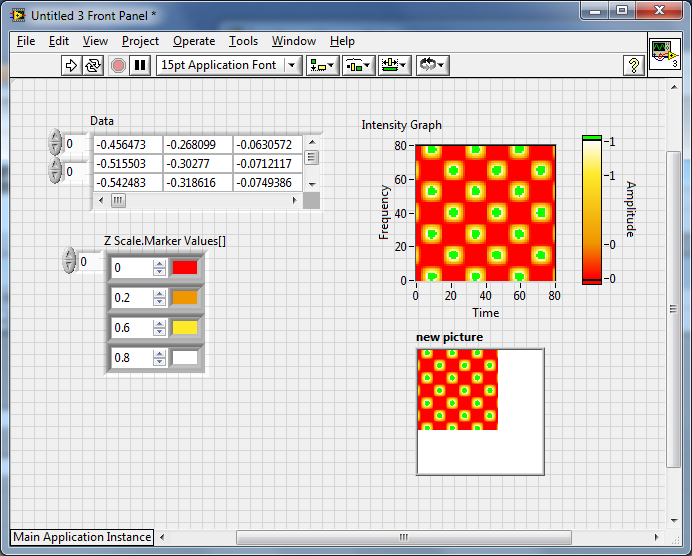Select the Data cell -0.0712117
Image resolution: width=692 pixels, height=556 pixels.
click(267, 164)
